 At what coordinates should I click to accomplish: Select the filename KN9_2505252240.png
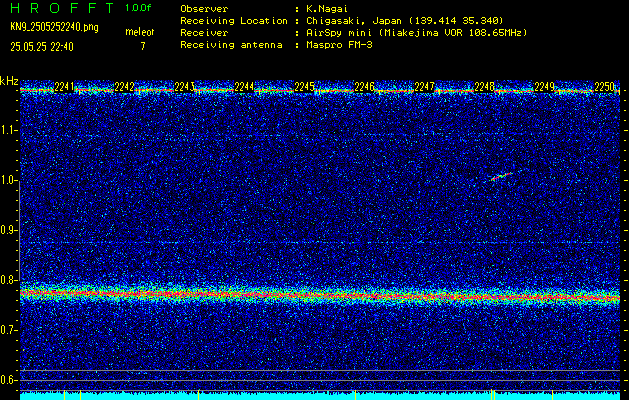(x=54, y=27)
